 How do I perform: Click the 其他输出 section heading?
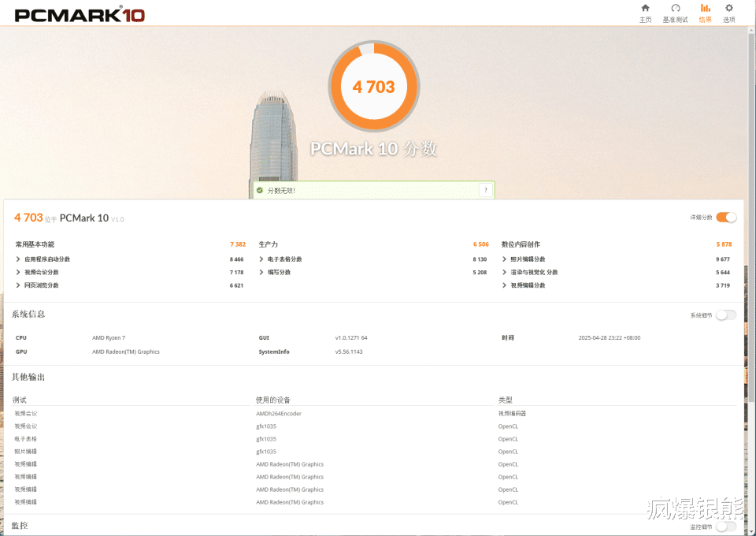tap(28, 377)
